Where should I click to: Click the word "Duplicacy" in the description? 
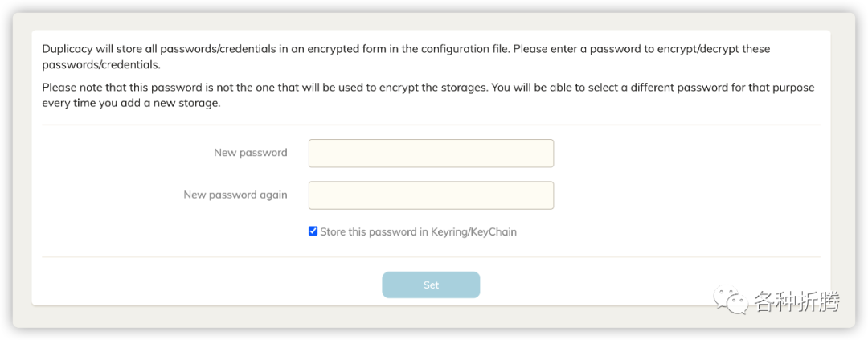tap(68, 49)
